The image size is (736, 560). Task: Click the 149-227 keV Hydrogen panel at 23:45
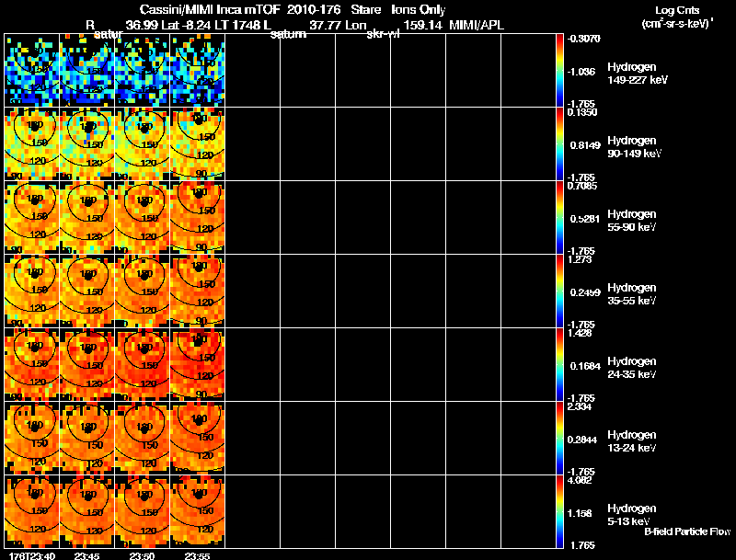(87, 71)
